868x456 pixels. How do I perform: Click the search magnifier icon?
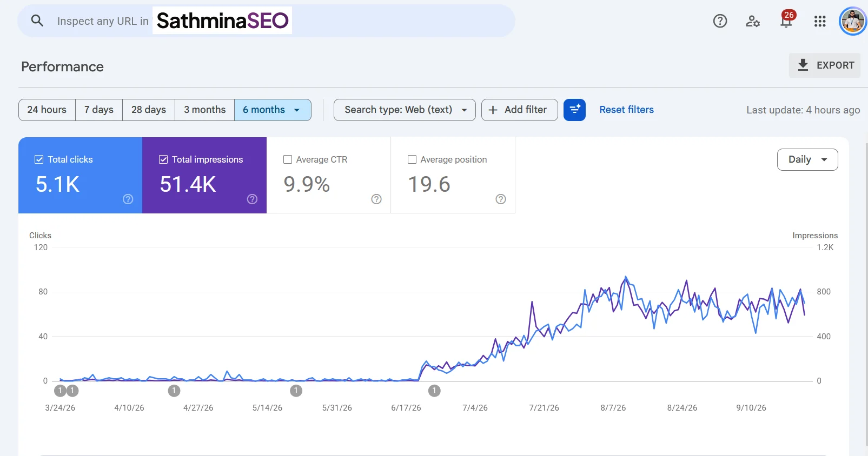[x=37, y=21]
